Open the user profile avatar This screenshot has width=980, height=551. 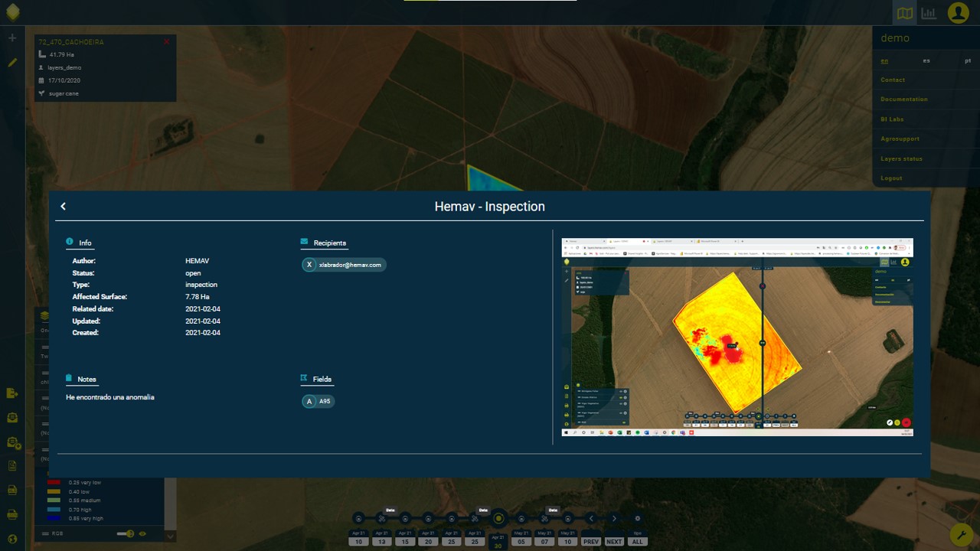(958, 13)
